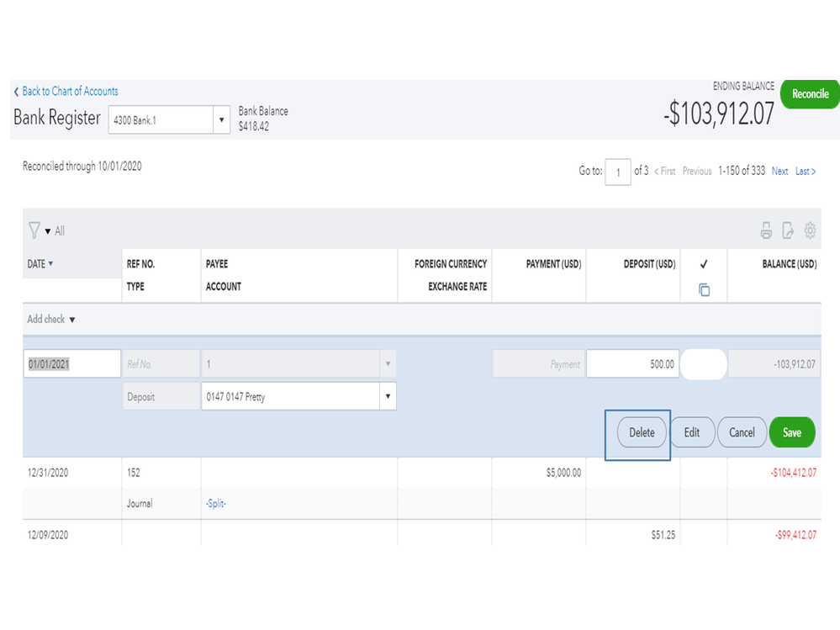The image size is (840, 630).
Task: Jump to the Last page
Action: click(x=806, y=171)
